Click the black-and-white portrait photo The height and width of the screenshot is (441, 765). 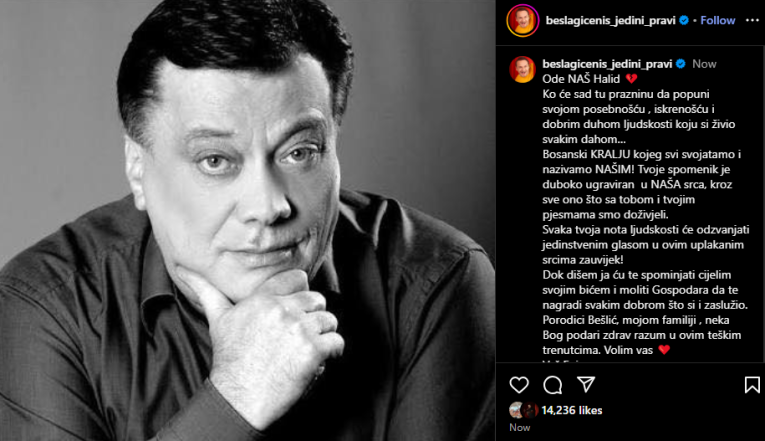click(x=247, y=220)
